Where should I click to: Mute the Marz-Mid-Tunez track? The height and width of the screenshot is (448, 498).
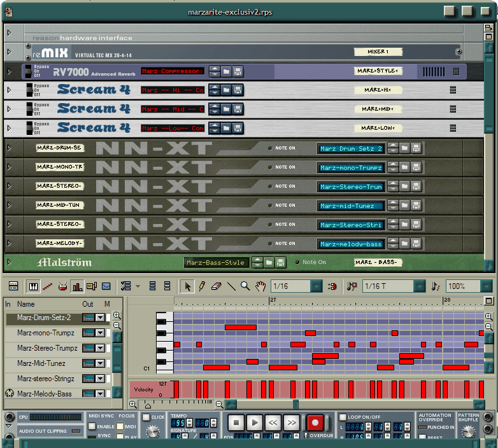(108, 363)
